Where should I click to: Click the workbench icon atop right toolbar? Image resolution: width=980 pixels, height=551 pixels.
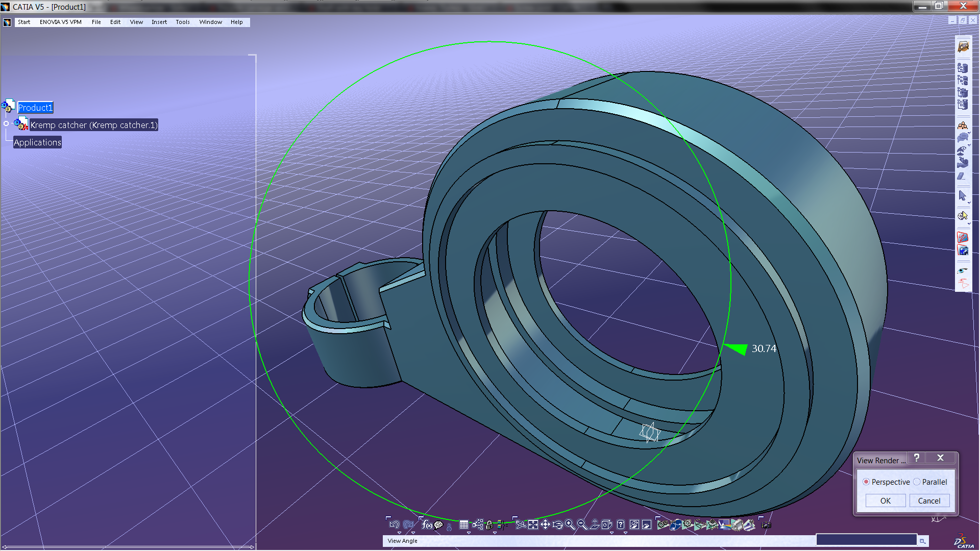[963, 46]
